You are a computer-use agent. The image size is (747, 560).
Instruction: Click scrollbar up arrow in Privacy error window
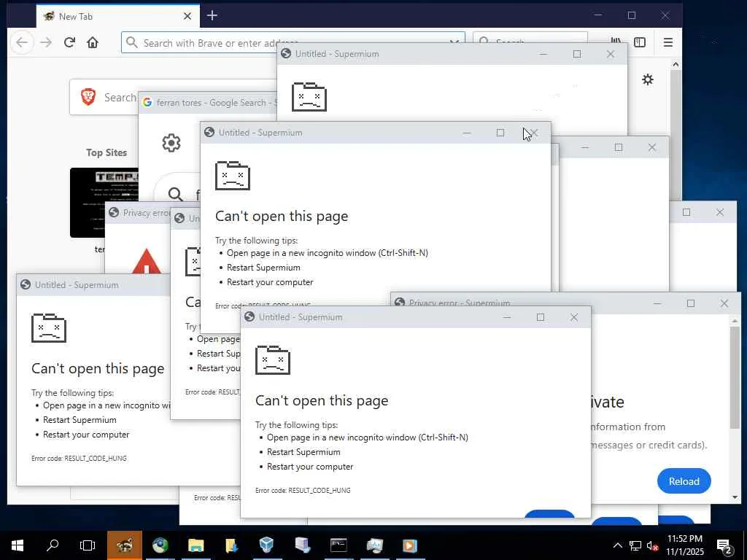(x=735, y=322)
